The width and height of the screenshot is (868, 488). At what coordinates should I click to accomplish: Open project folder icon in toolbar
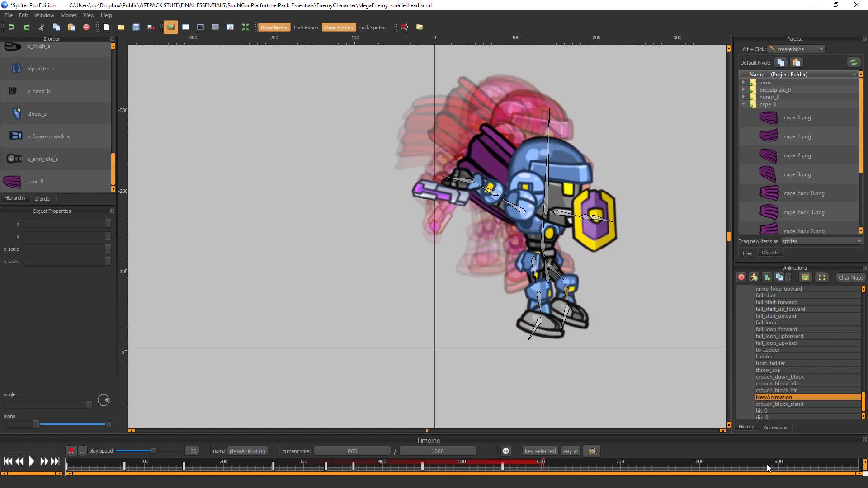tap(121, 27)
